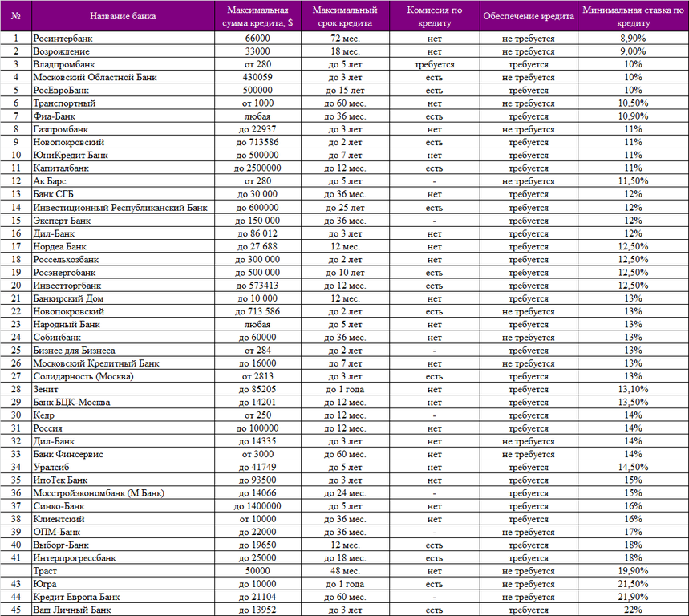Select the 'Траст' cell
The image size is (689, 616).
pos(123,571)
